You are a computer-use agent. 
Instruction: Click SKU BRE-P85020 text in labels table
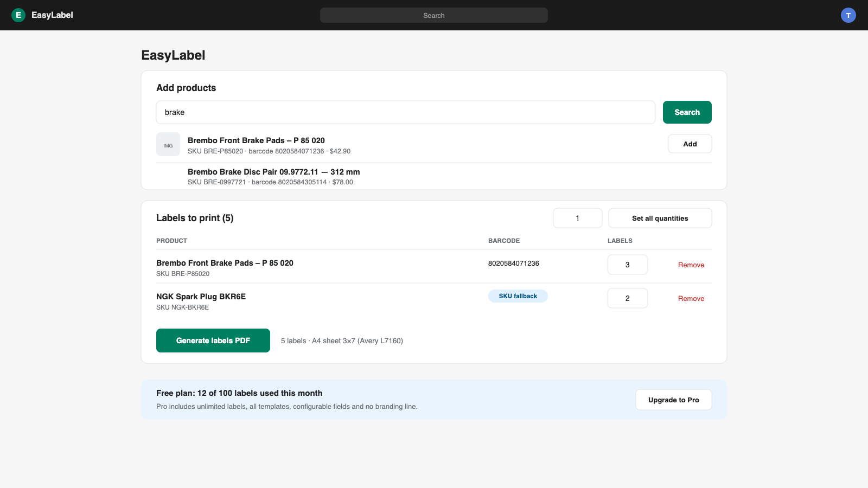click(x=183, y=274)
